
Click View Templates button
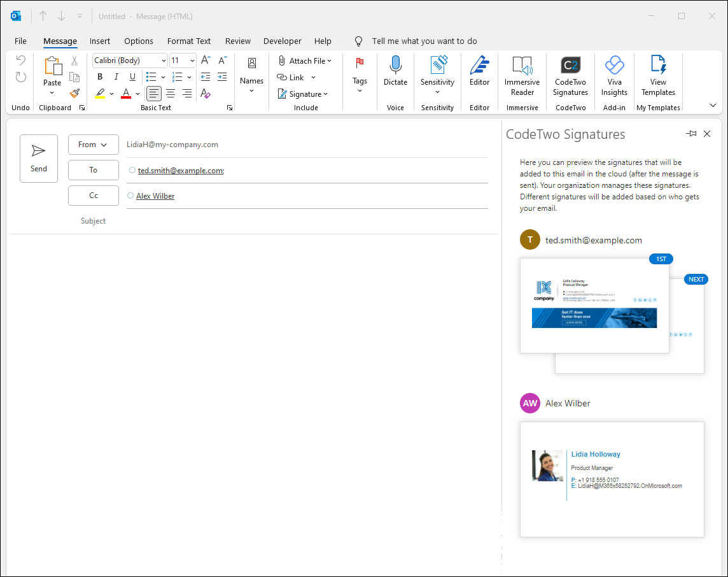[x=659, y=76]
